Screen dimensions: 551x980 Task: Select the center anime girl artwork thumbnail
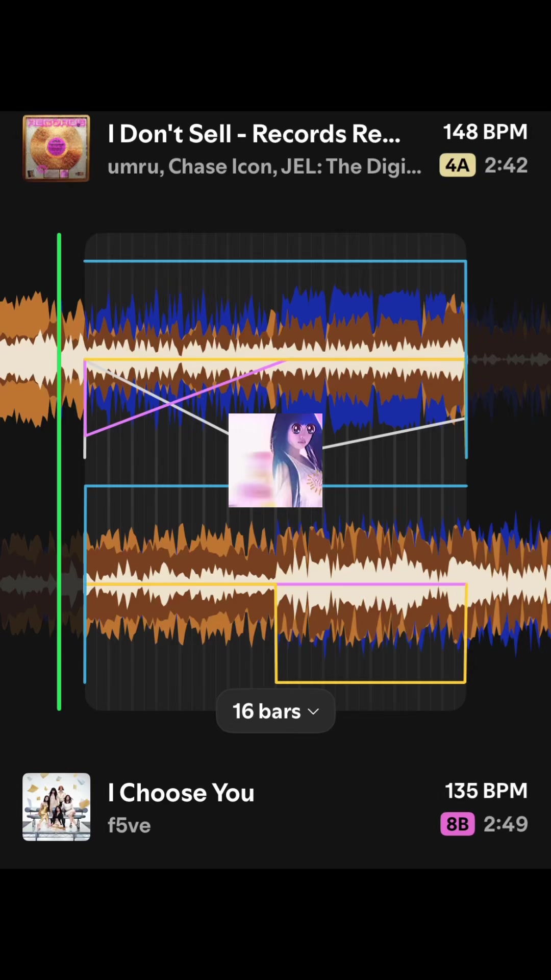point(275,460)
